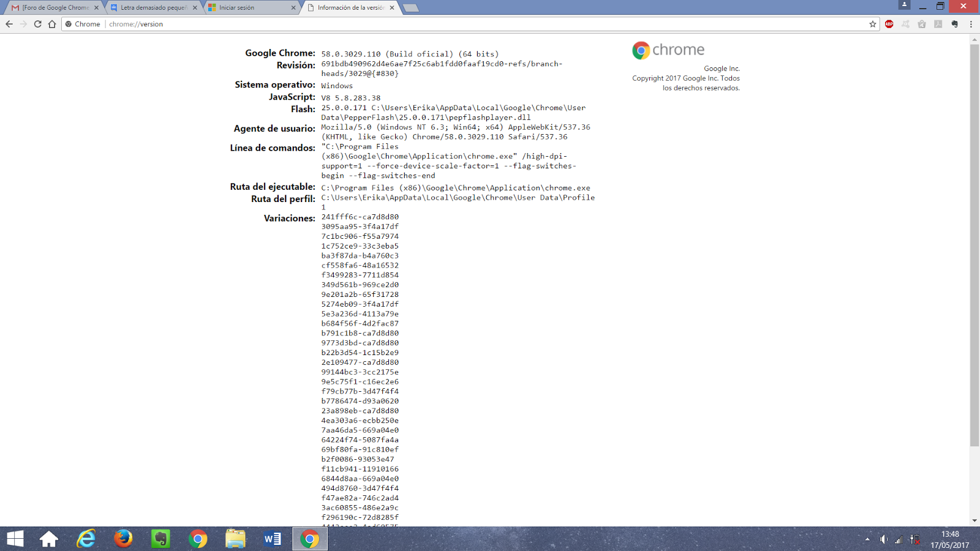Click the executable path ending in chrome.exe
The width and height of the screenshot is (980, 551).
tap(456, 188)
